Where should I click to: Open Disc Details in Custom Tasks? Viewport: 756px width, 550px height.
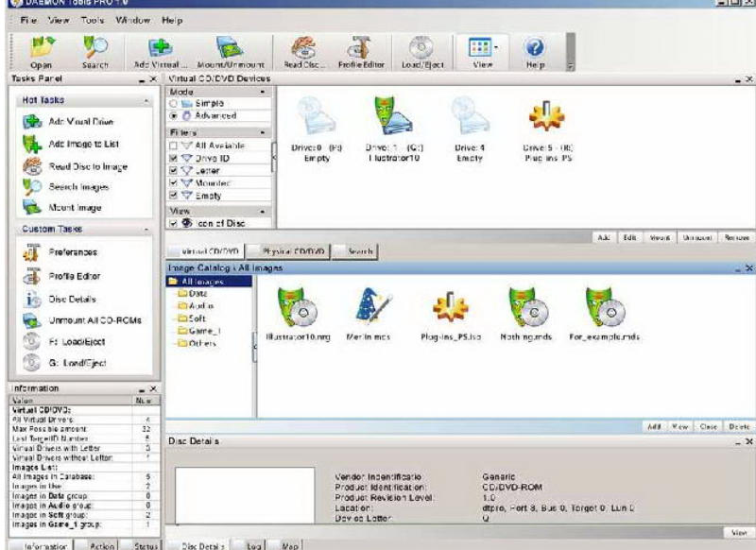(60, 300)
